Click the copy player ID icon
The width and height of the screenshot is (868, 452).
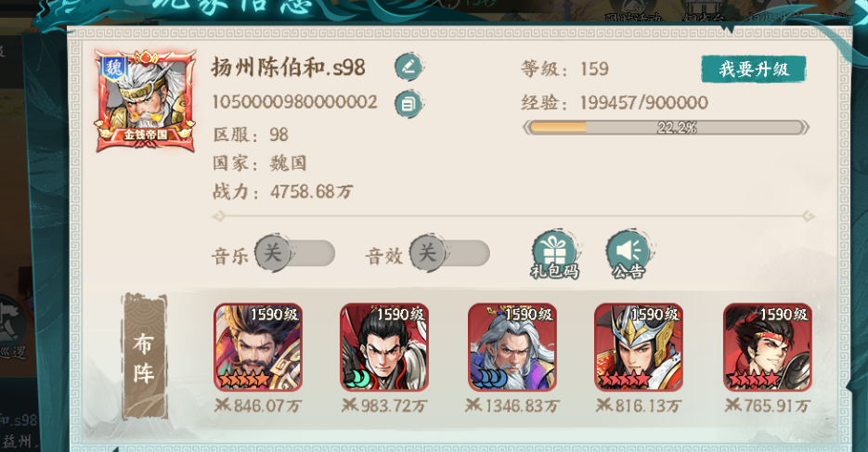pyautogui.click(x=408, y=103)
